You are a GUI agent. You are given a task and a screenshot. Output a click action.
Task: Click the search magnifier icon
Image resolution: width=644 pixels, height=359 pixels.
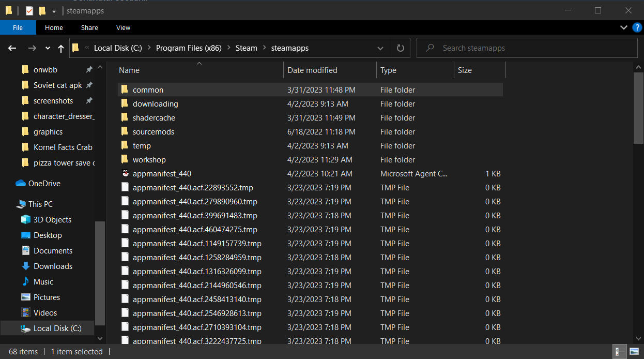point(430,48)
